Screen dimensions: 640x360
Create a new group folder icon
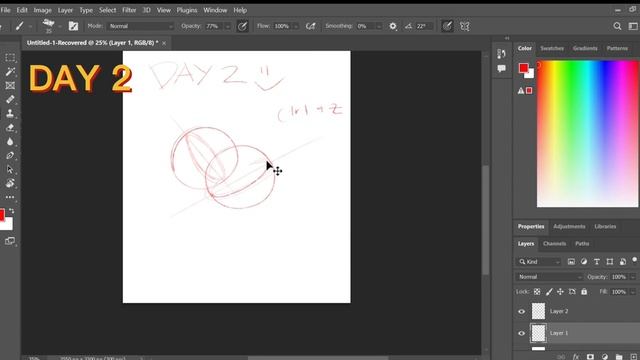tap(619, 357)
